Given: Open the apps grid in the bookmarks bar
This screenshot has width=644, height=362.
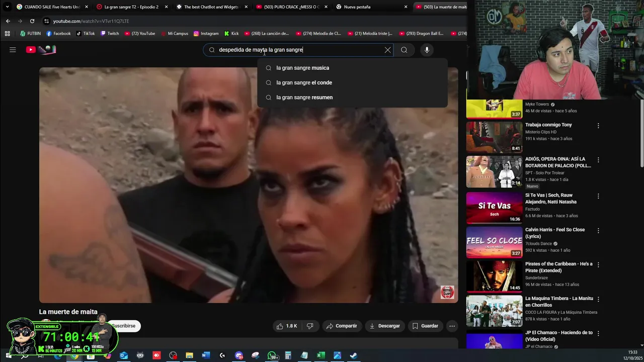Looking at the screenshot, I should point(7,34).
